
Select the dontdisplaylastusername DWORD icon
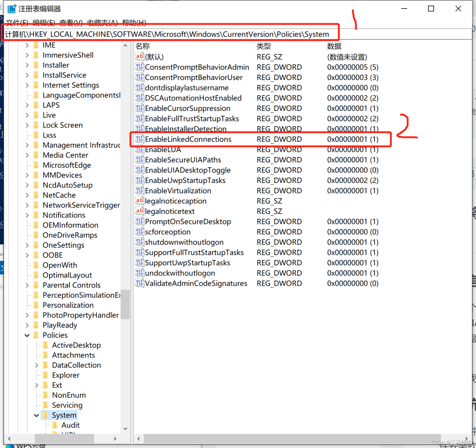pos(139,87)
